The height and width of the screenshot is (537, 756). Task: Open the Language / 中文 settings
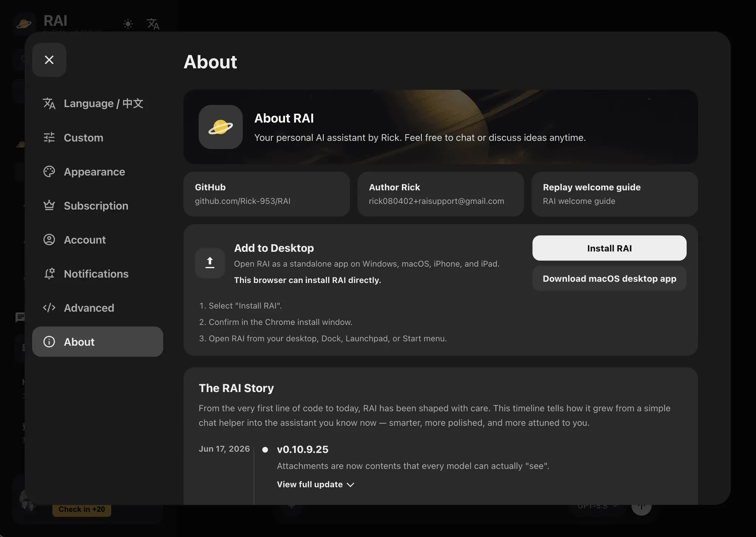(97, 103)
